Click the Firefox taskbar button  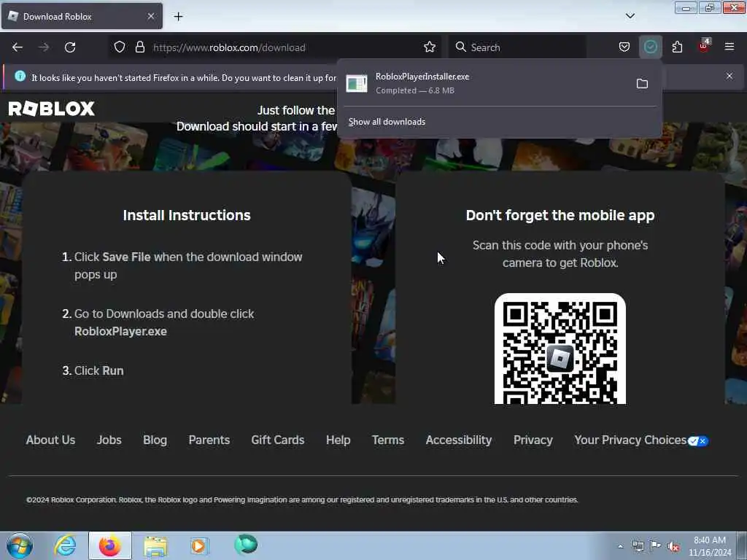coord(110,545)
